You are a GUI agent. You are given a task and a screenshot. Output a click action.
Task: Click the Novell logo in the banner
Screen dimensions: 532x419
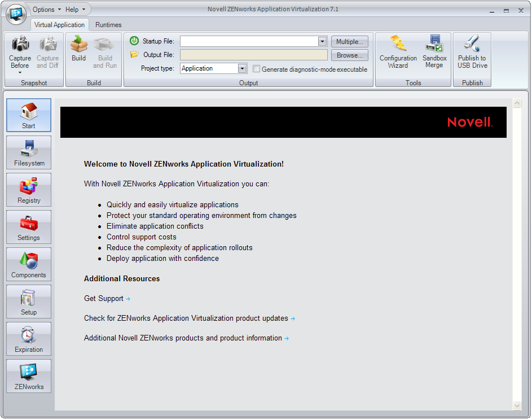pyautogui.click(x=469, y=122)
